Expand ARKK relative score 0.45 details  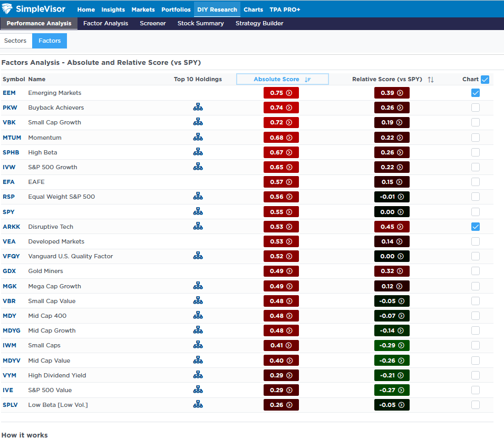tap(392, 227)
